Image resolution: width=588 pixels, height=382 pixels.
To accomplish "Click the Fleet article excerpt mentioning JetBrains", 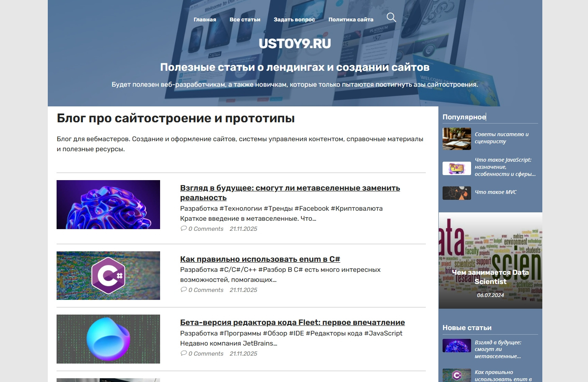I will [x=291, y=338].
